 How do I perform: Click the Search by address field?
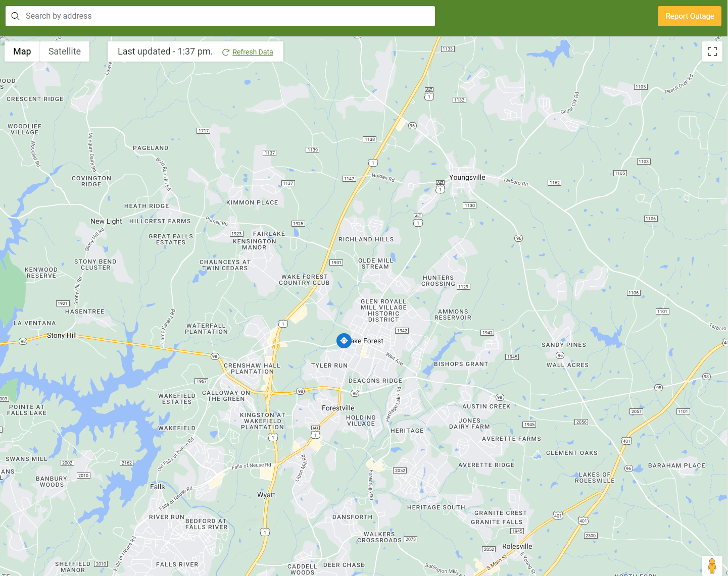220,16
